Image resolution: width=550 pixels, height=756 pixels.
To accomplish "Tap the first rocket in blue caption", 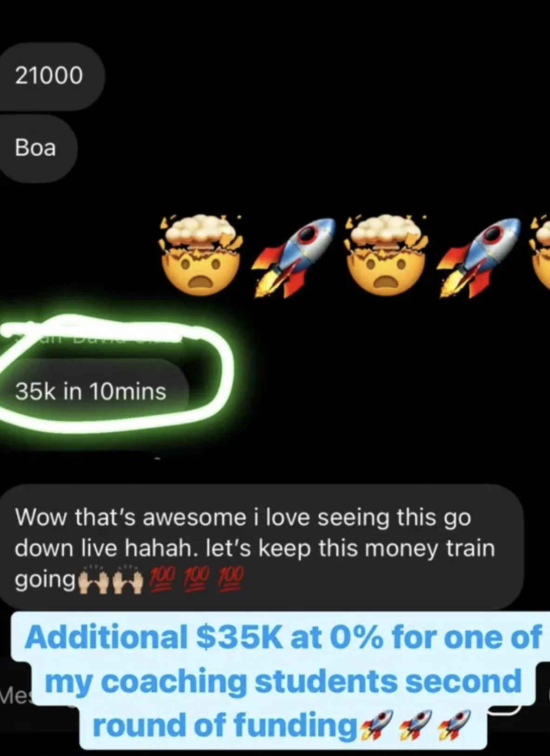I will pyautogui.click(x=376, y=725).
